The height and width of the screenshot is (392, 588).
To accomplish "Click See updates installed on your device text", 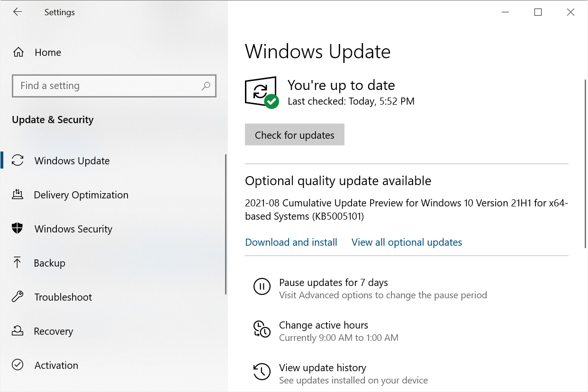I will (x=353, y=381).
